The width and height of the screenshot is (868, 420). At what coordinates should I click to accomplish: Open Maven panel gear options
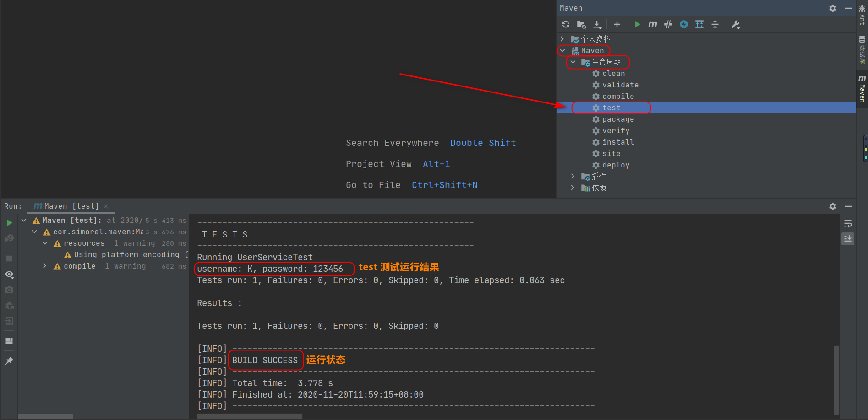(833, 8)
